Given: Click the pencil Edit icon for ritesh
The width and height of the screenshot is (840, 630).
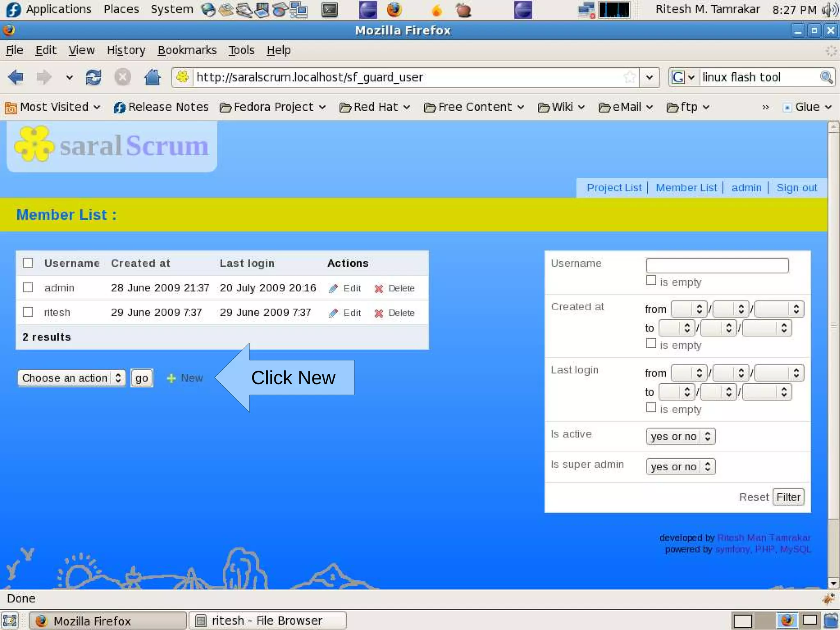Looking at the screenshot, I should [x=333, y=313].
